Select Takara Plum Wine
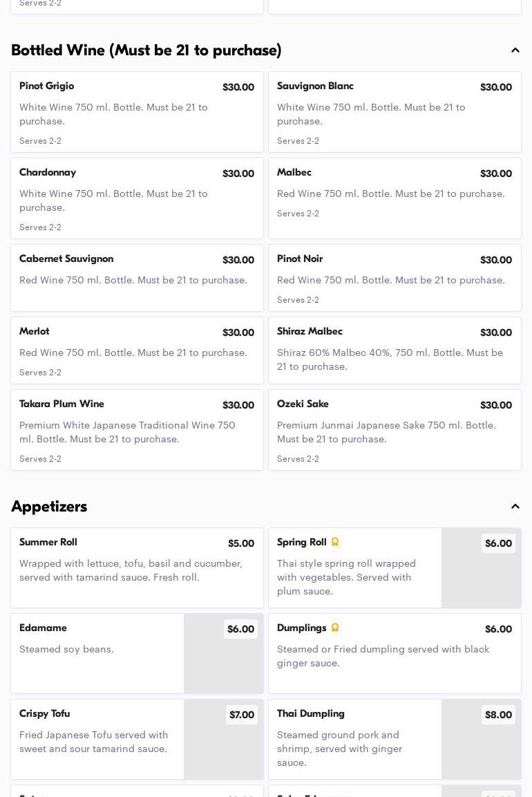This screenshot has width=532, height=797. coord(137,430)
